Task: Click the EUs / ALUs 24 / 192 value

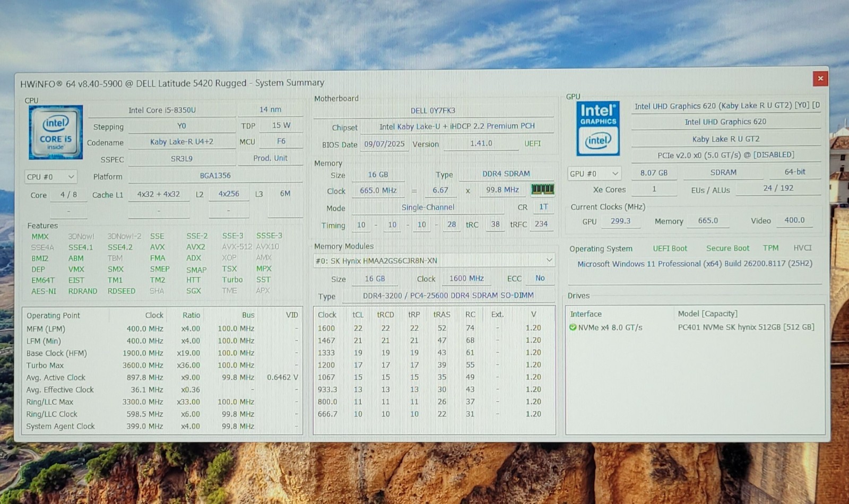Action: (778, 188)
